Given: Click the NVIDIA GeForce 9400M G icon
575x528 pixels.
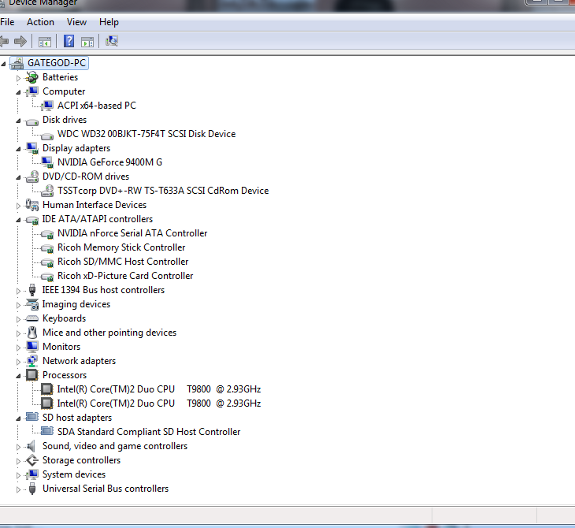Looking at the screenshot, I should click(x=47, y=162).
